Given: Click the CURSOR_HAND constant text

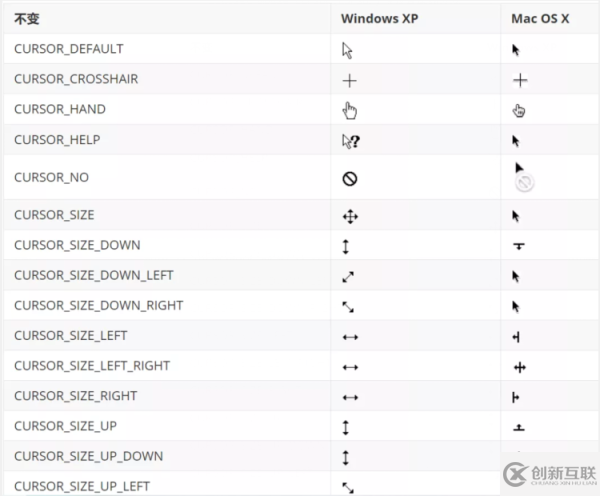Looking at the screenshot, I should pos(60,109).
